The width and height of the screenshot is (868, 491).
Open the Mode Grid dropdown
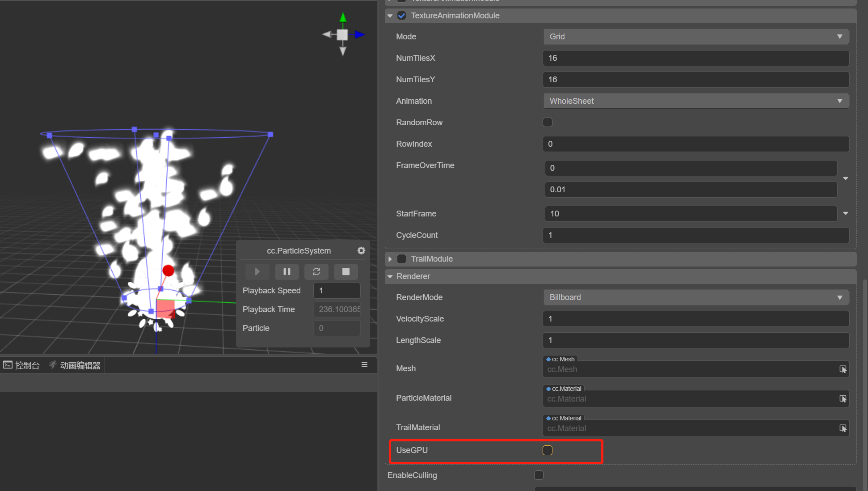coord(695,37)
